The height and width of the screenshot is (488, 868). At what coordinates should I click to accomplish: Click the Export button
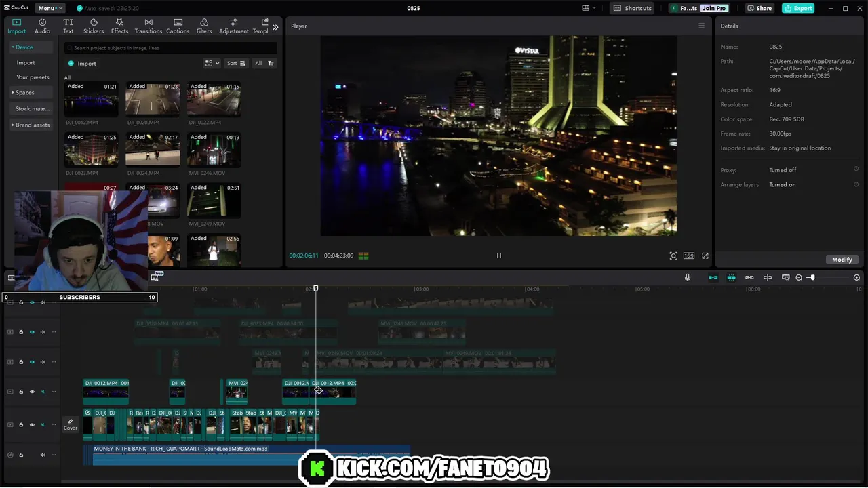coord(798,8)
